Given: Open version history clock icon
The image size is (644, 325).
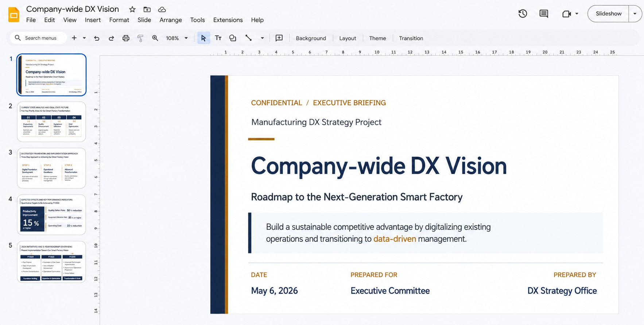Looking at the screenshot, I should point(523,13).
